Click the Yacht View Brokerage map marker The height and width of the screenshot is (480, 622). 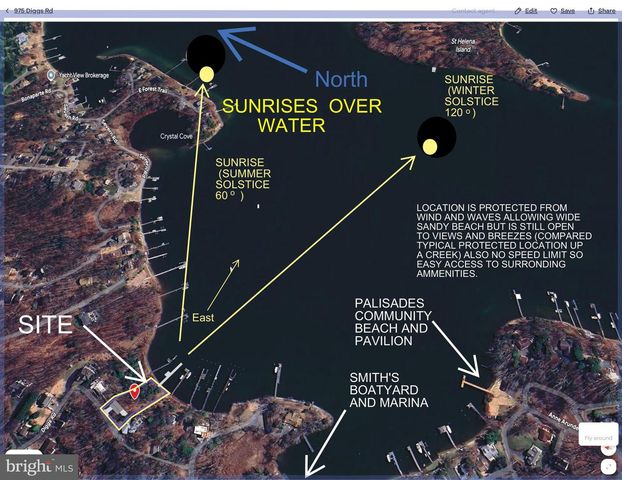50,75
